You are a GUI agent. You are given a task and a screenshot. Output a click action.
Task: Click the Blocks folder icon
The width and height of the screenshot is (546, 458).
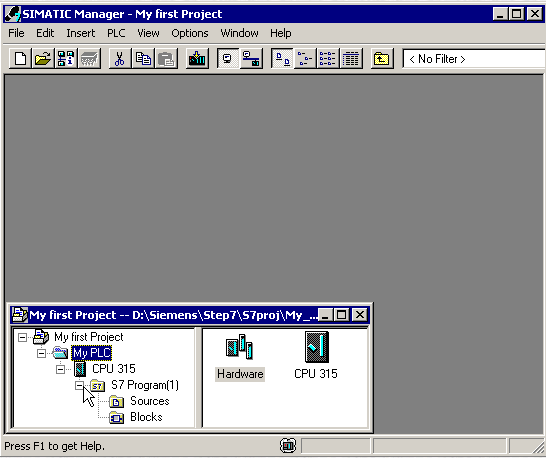117,417
